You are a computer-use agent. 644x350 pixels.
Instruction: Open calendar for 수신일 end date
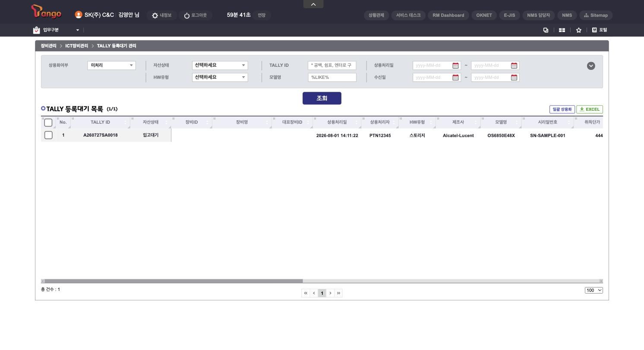pos(514,78)
